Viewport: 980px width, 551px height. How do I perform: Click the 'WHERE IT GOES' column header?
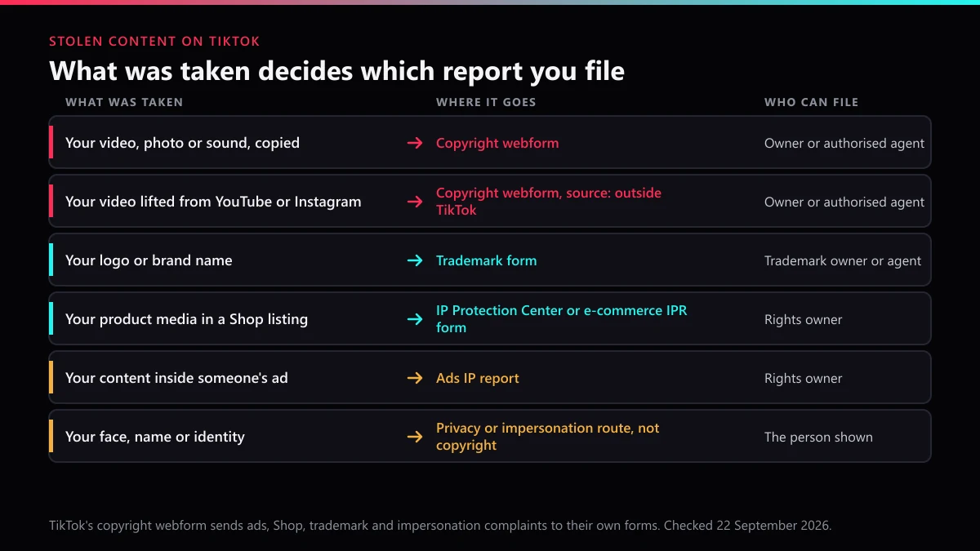pos(486,102)
